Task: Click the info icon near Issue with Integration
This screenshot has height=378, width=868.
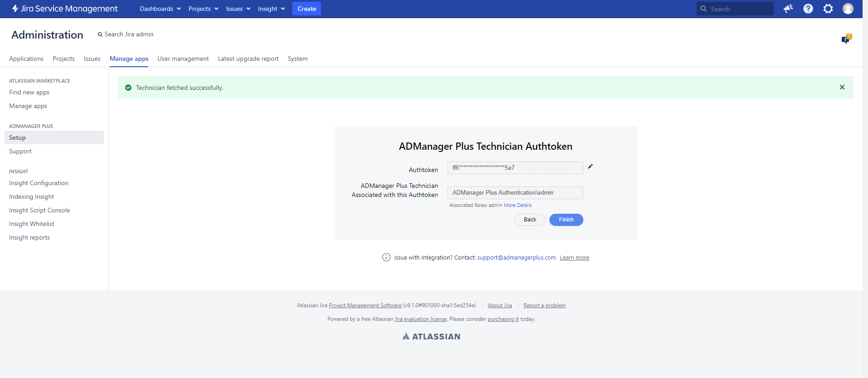Action: point(386,257)
